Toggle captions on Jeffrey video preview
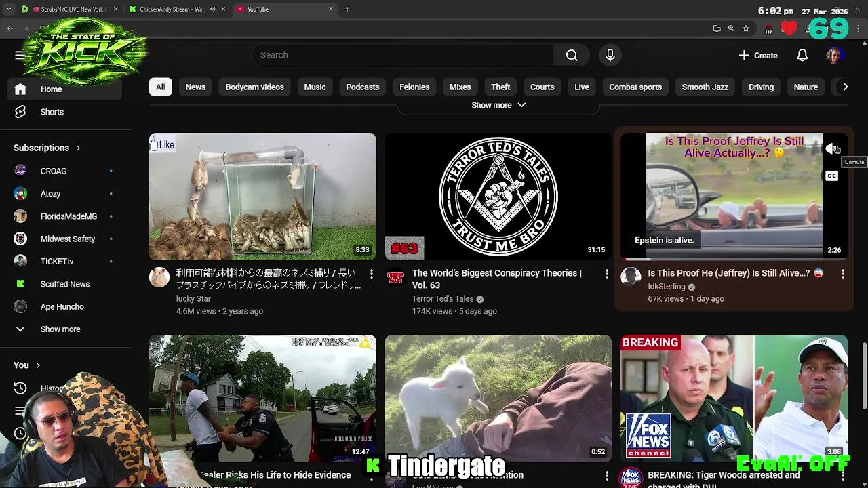 pyautogui.click(x=832, y=176)
